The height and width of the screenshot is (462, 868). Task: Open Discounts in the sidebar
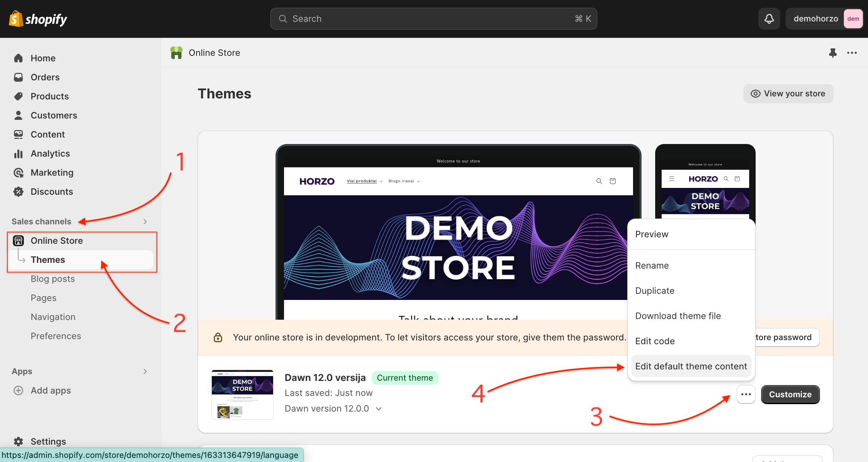pos(52,192)
